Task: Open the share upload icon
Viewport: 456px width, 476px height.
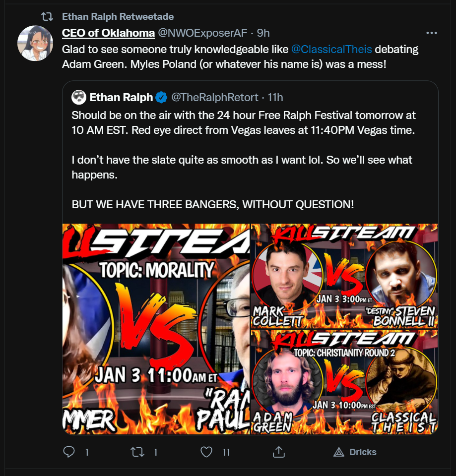Action: click(x=278, y=452)
